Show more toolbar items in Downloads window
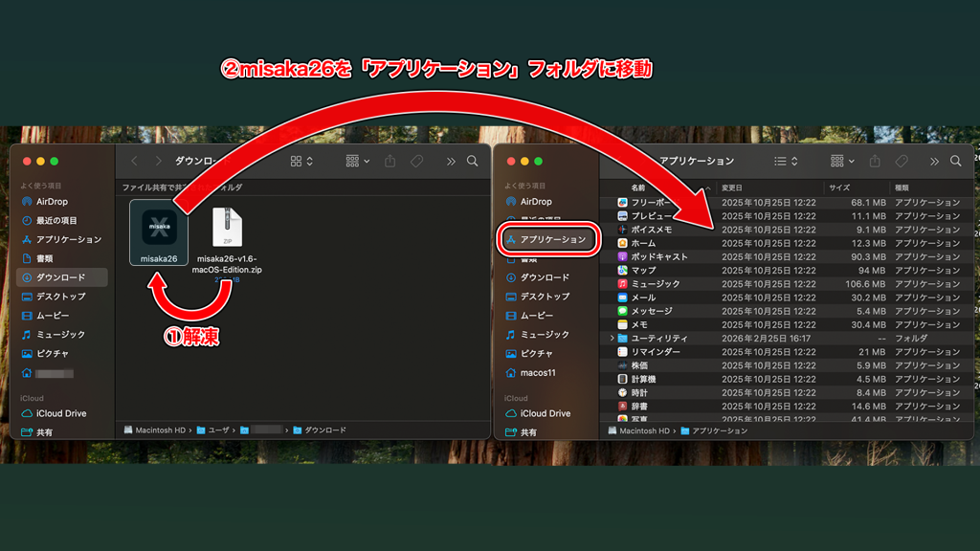Screen dimensions: 980x551 [x=450, y=162]
